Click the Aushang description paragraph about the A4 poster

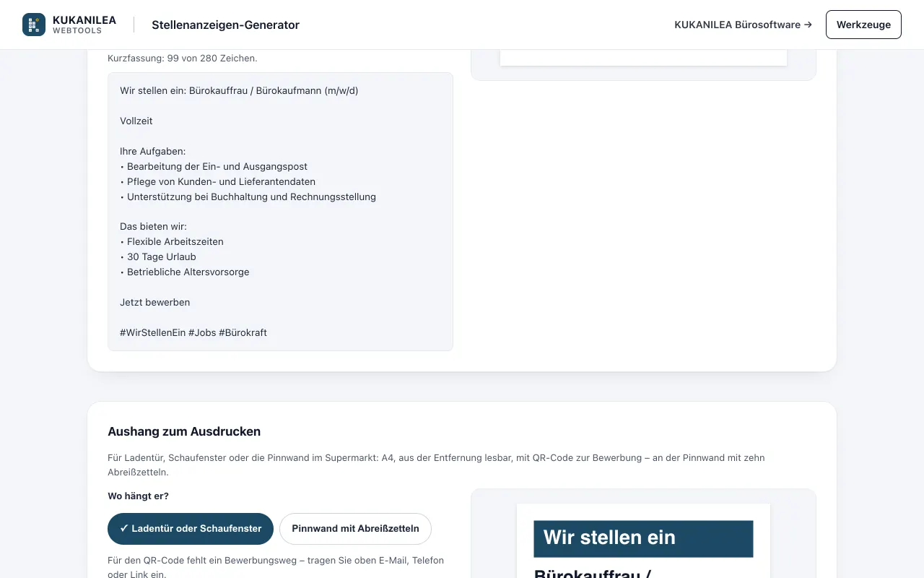pyautogui.click(x=436, y=465)
